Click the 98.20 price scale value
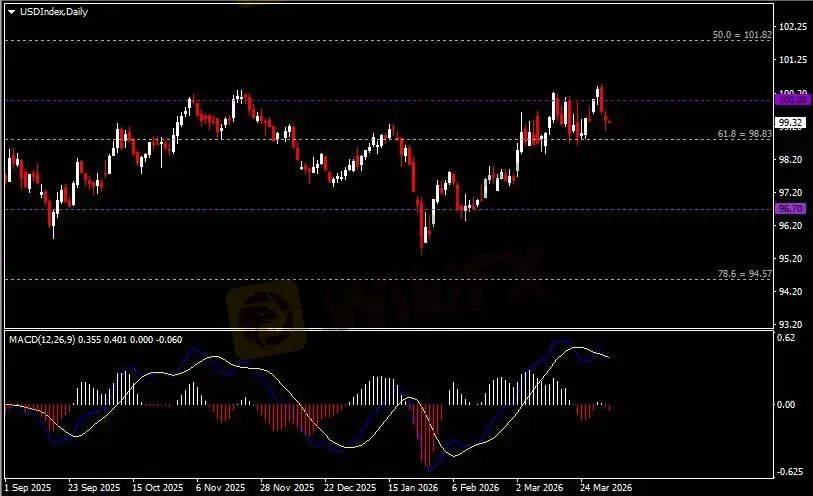 pyautogui.click(x=791, y=159)
